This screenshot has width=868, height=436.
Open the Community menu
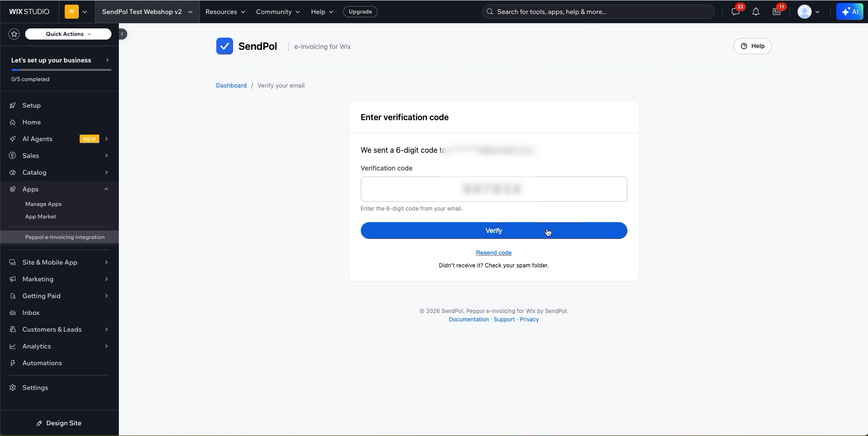click(x=278, y=12)
